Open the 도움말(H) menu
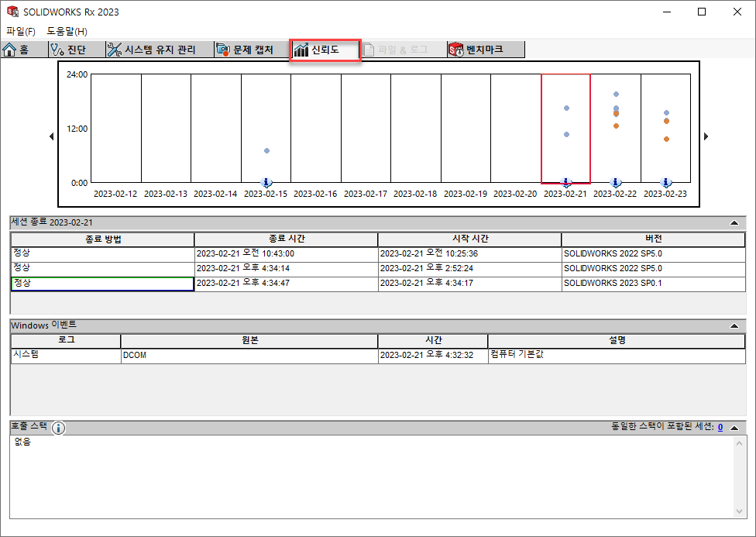 point(67,31)
